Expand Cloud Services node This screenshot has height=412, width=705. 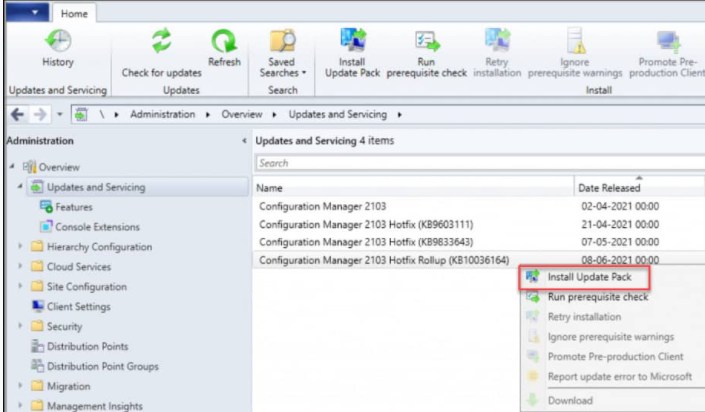pyautogui.click(x=20, y=266)
